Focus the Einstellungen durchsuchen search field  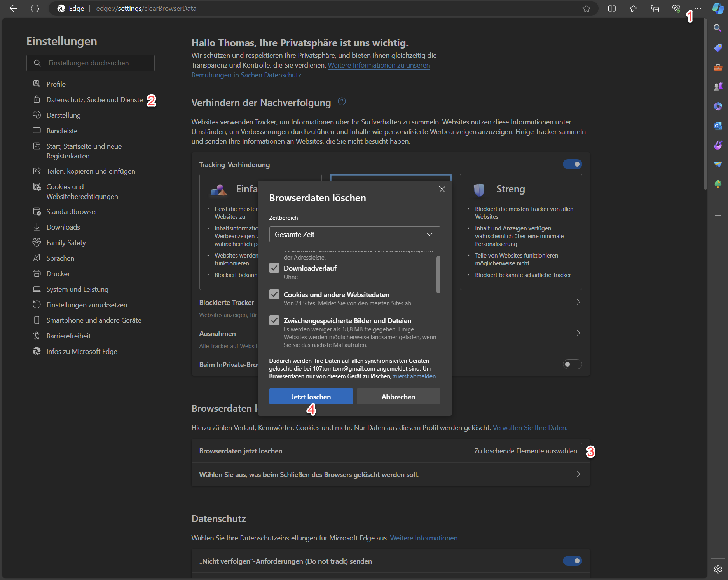91,63
